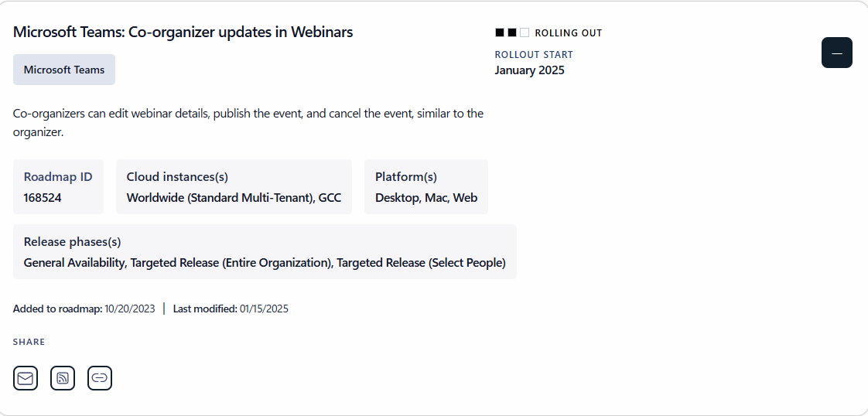Click the Added to roadmap date text
The height and width of the screenshot is (416, 868).
tap(84, 309)
